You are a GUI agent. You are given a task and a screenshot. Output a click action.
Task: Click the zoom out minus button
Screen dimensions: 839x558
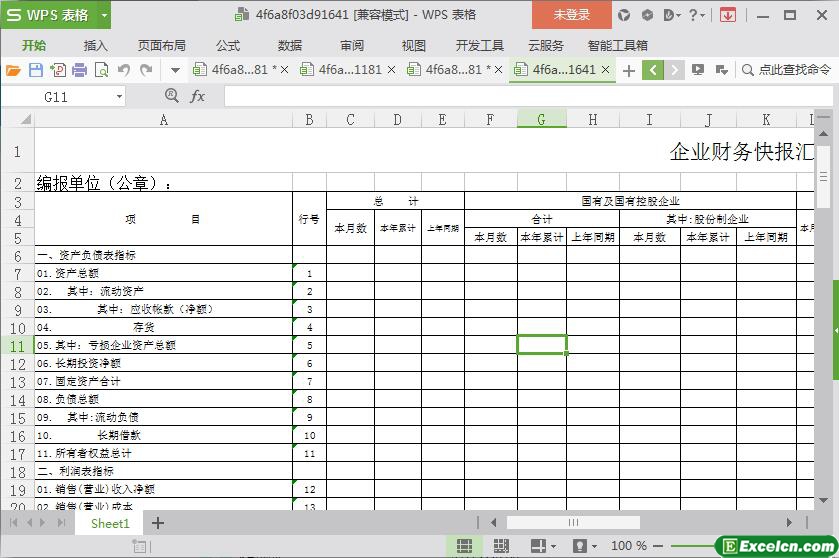[659, 546]
